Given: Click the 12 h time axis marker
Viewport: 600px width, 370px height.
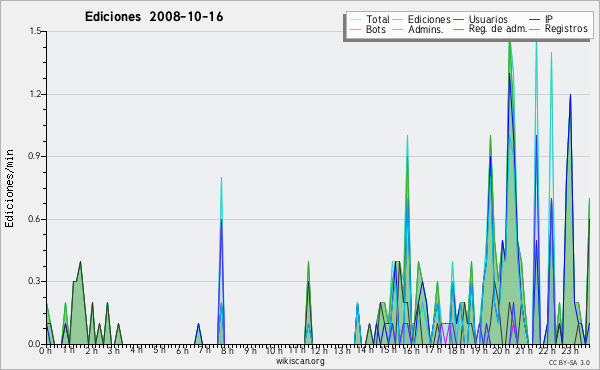Looking at the screenshot, I should [317, 351].
